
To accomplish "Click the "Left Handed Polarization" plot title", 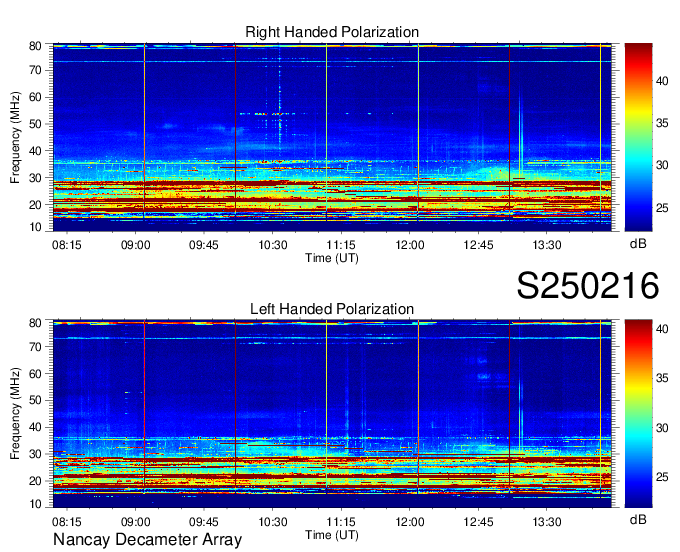I will click(332, 309).
